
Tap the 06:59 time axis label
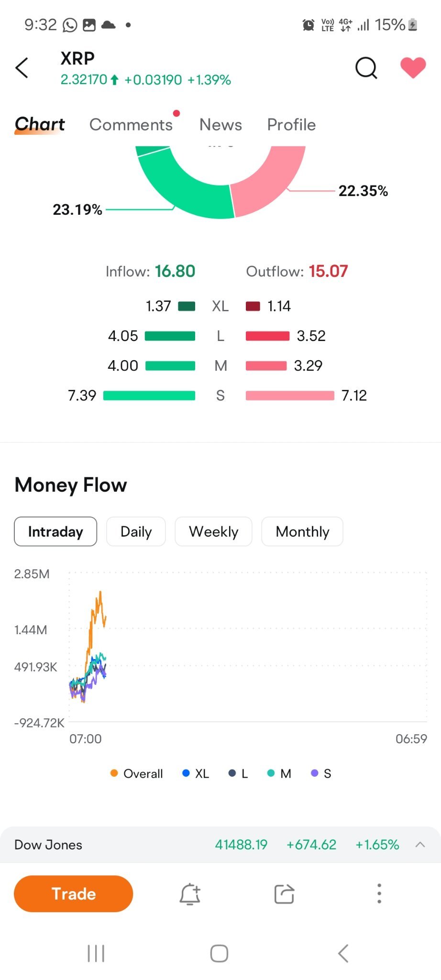point(411,739)
